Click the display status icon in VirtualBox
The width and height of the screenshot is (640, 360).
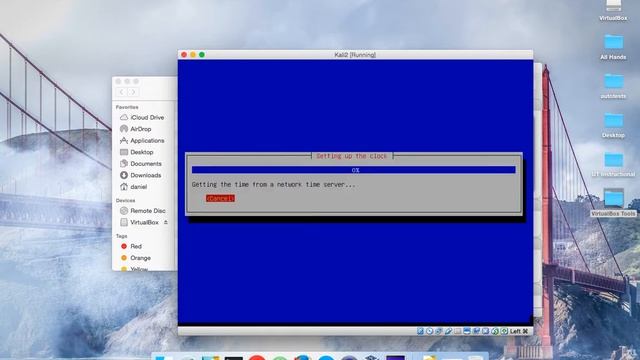[x=467, y=331]
